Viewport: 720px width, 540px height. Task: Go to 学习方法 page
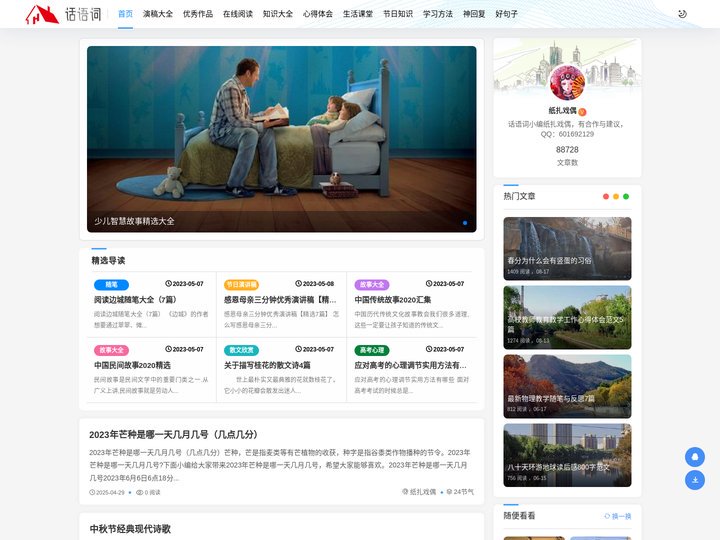pyautogui.click(x=438, y=14)
